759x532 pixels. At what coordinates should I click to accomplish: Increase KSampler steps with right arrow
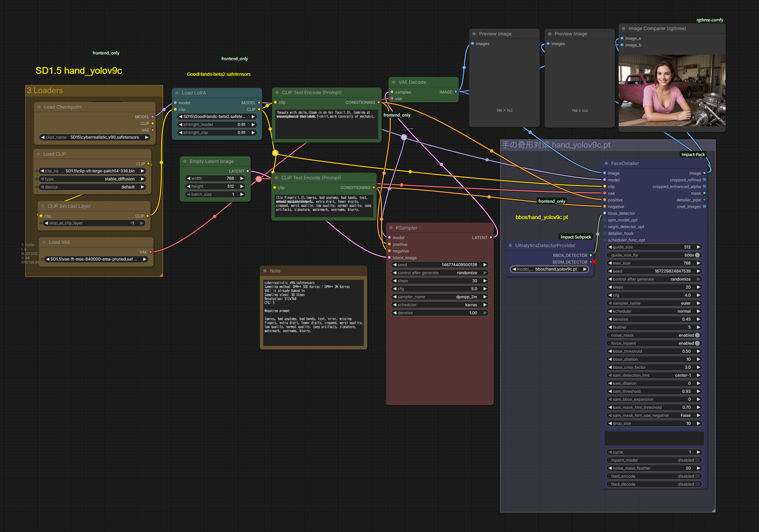pos(485,281)
